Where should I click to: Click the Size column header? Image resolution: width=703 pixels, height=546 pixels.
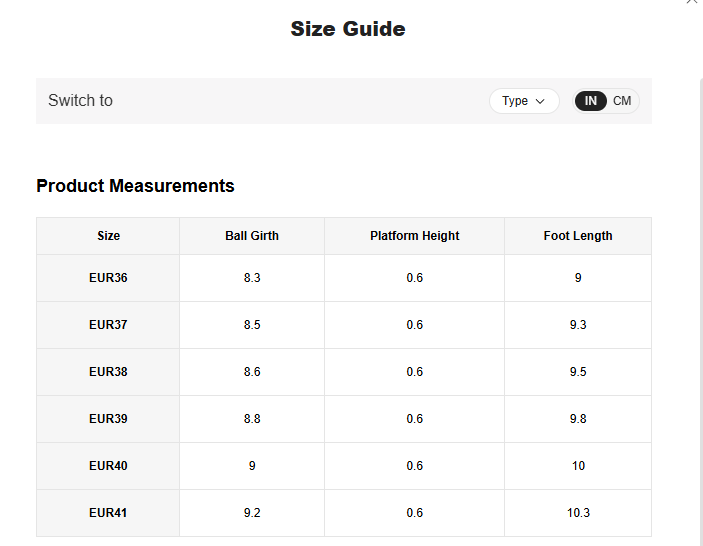coord(108,236)
